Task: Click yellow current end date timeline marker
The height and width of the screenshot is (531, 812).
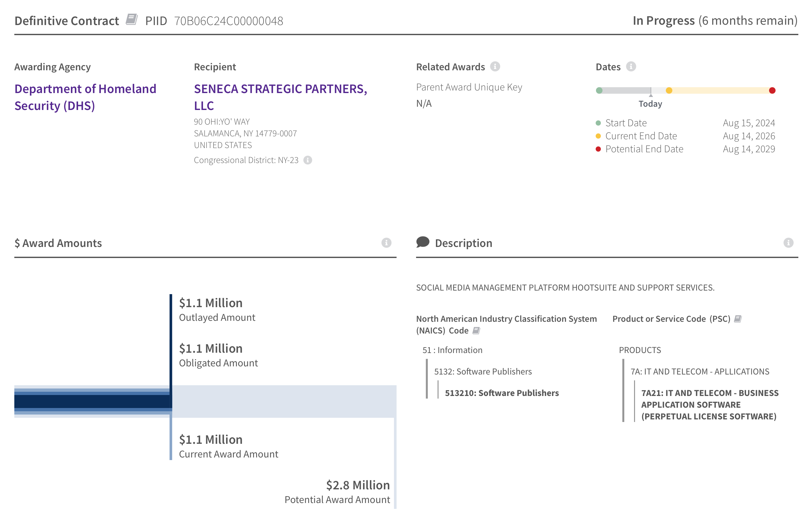Action: pos(669,90)
